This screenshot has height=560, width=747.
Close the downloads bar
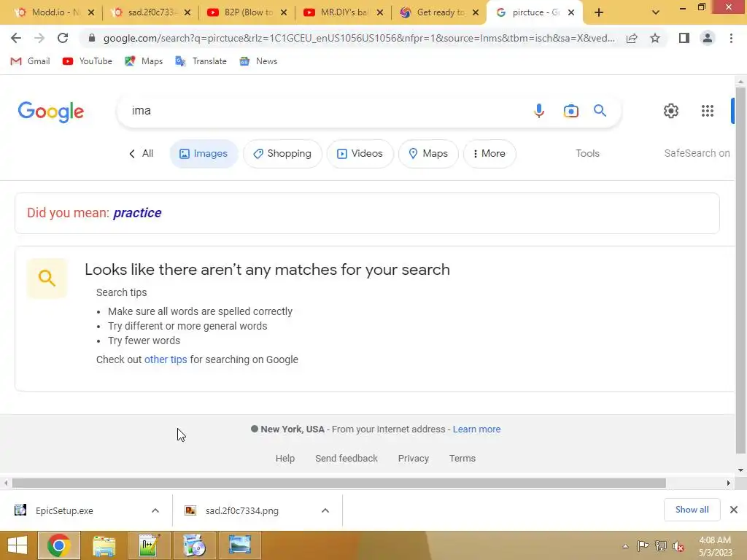click(x=734, y=510)
